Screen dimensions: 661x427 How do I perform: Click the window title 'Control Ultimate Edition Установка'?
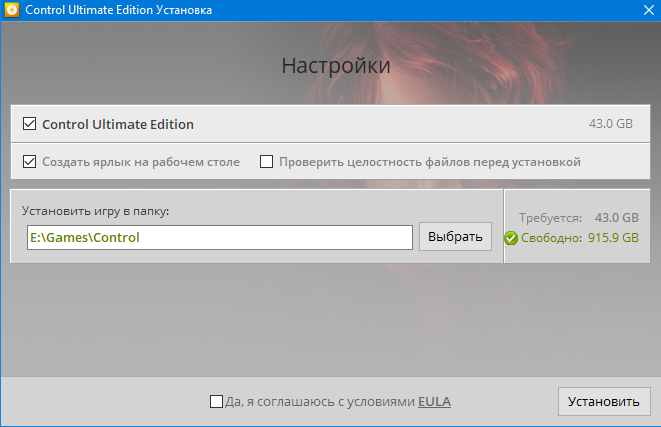pos(118,10)
